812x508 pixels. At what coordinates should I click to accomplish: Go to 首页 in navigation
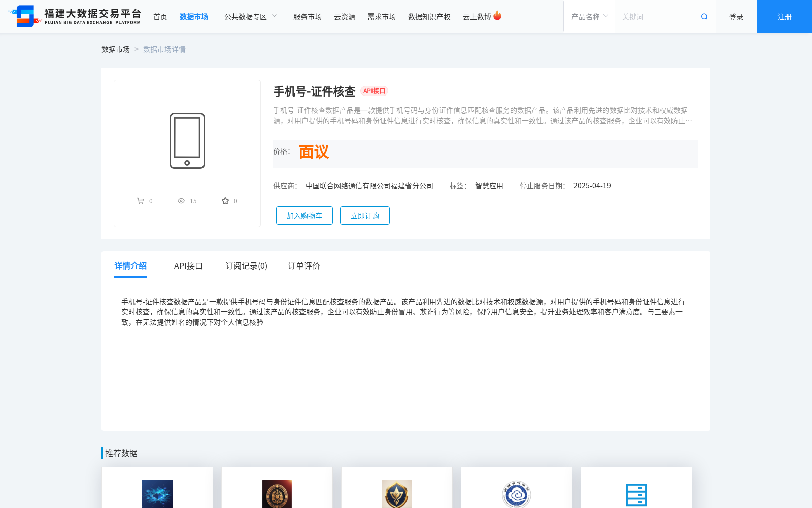click(x=160, y=17)
